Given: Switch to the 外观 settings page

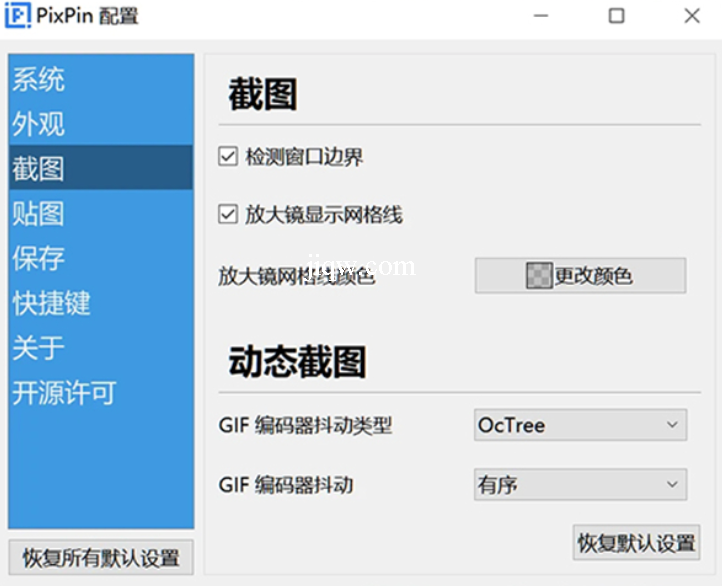Looking at the screenshot, I should tap(101, 123).
